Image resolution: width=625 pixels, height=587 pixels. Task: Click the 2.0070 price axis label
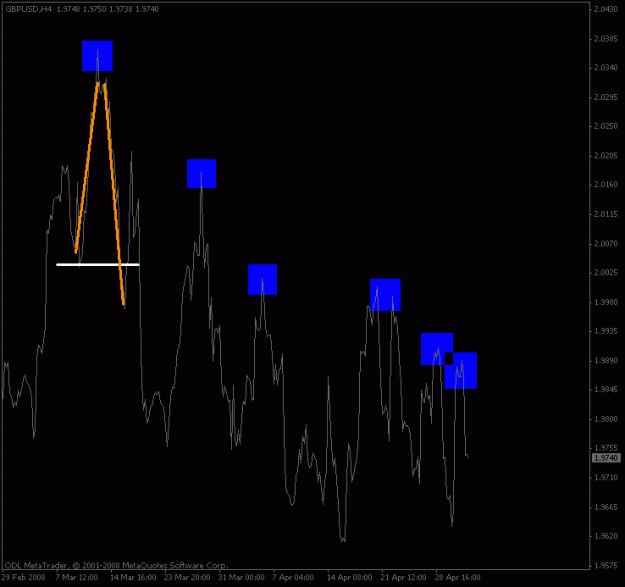[x=605, y=243]
